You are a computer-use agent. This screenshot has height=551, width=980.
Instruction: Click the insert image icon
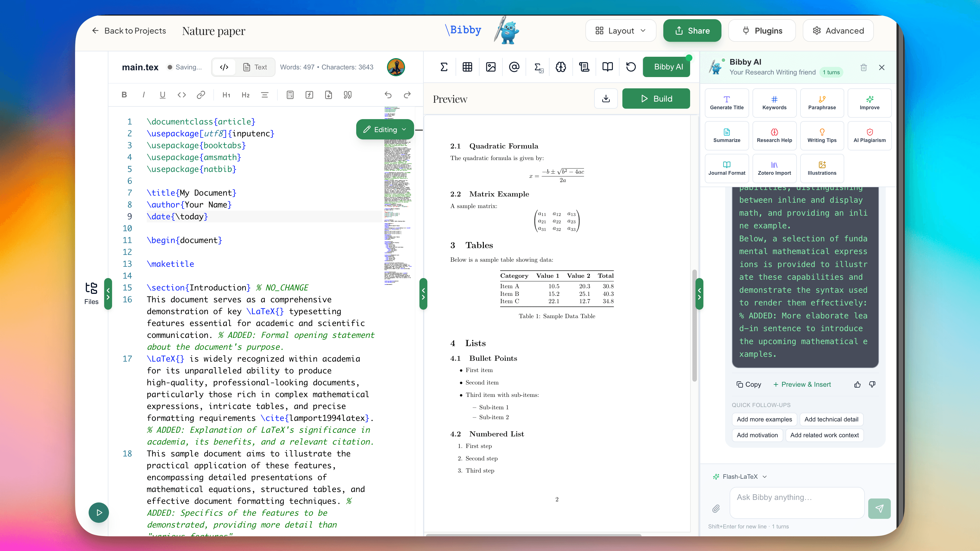[x=491, y=67]
